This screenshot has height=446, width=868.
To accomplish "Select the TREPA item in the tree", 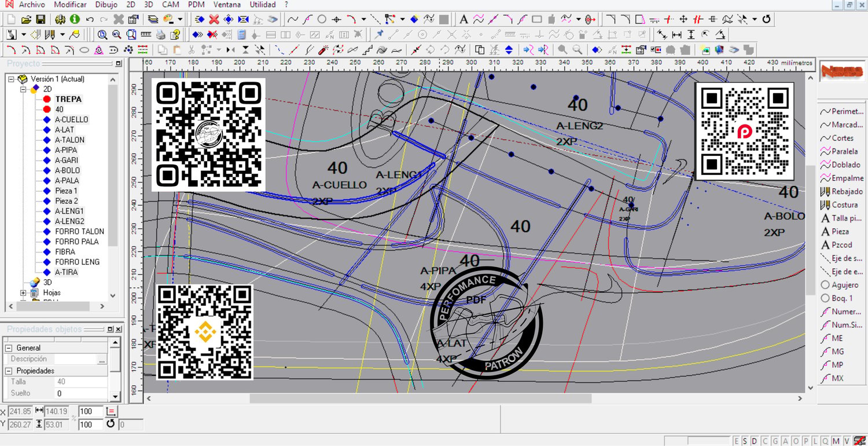I will [x=68, y=99].
